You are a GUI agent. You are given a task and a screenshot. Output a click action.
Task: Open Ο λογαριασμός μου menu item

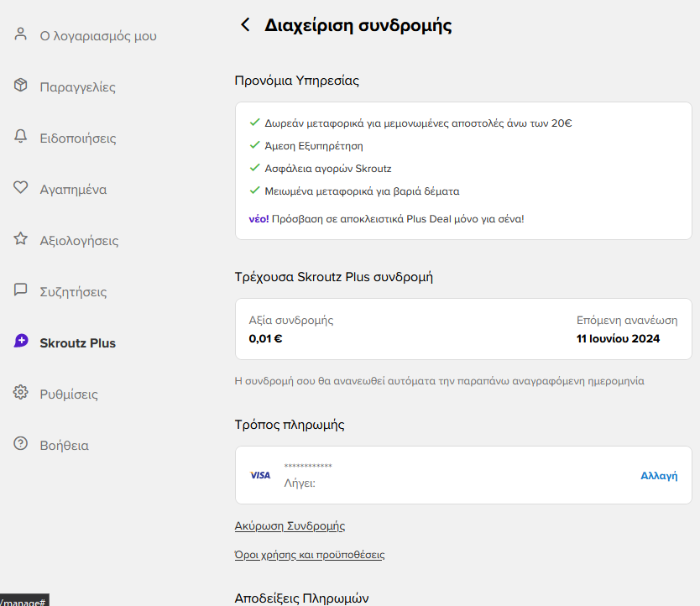pos(98,36)
